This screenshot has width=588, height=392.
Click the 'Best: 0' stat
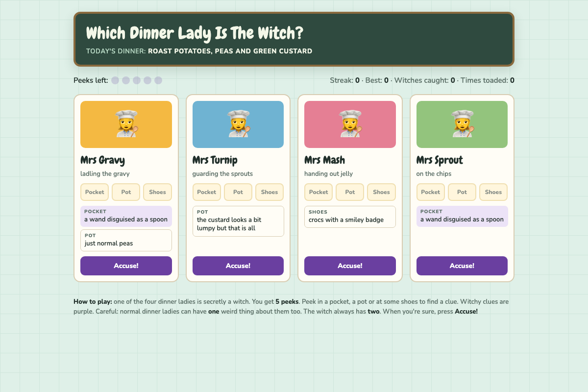coord(377,80)
